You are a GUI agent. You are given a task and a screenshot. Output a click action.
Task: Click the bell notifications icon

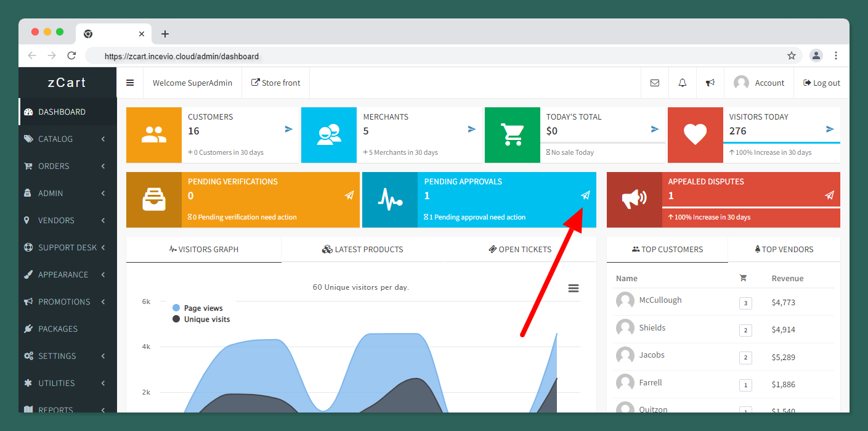pyautogui.click(x=682, y=83)
